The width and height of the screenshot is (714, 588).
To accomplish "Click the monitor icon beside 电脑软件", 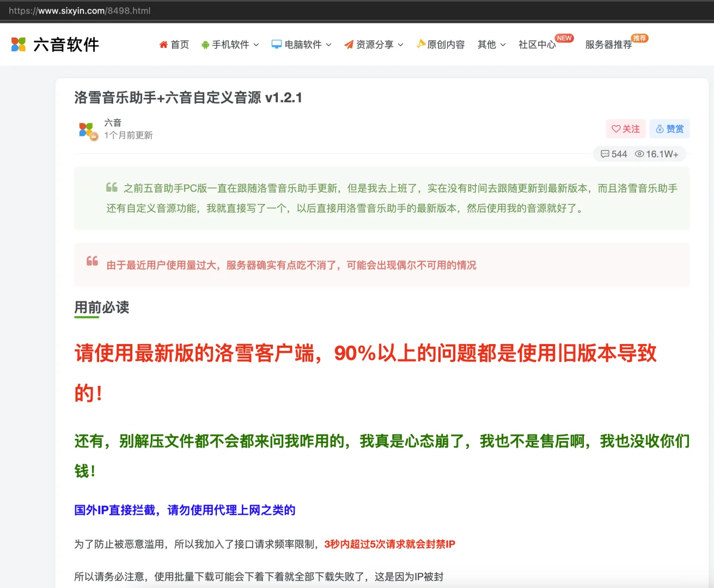I will pyautogui.click(x=277, y=45).
